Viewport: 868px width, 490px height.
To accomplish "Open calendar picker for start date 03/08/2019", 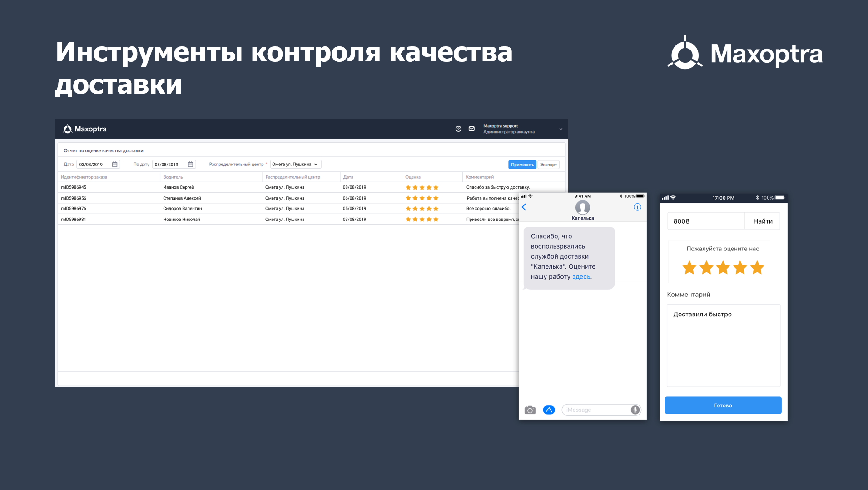I will point(114,165).
